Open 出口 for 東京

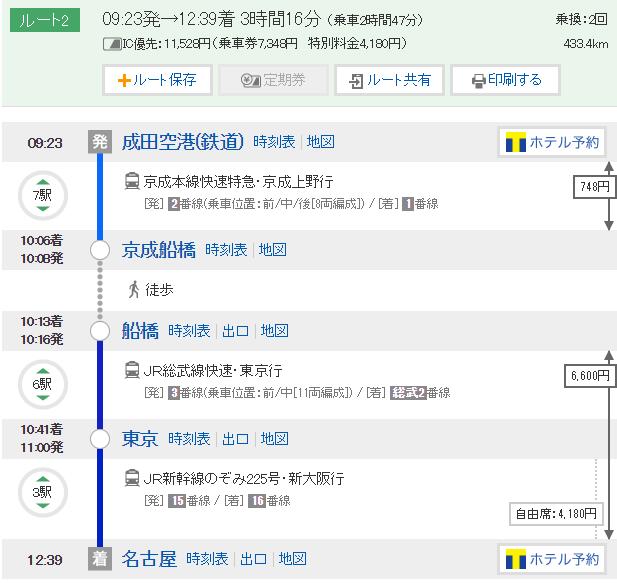[x=235, y=439]
